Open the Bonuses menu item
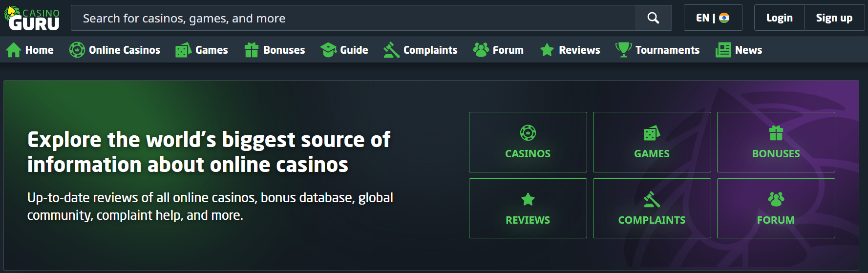The image size is (868, 273). 284,50
